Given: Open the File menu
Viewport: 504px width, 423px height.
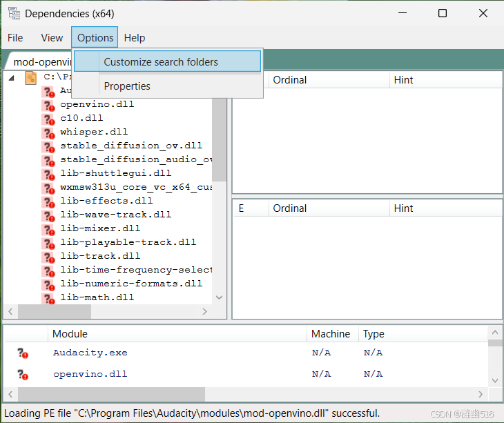Looking at the screenshot, I should (15, 38).
